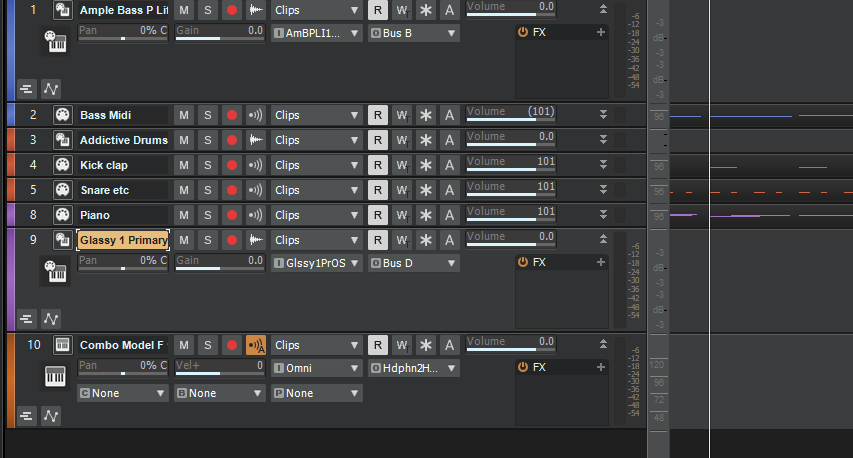853x458 pixels.
Task: Toggle the FX power icon on Glassy 1 Primary
Action: pyautogui.click(x=523, y=262)
